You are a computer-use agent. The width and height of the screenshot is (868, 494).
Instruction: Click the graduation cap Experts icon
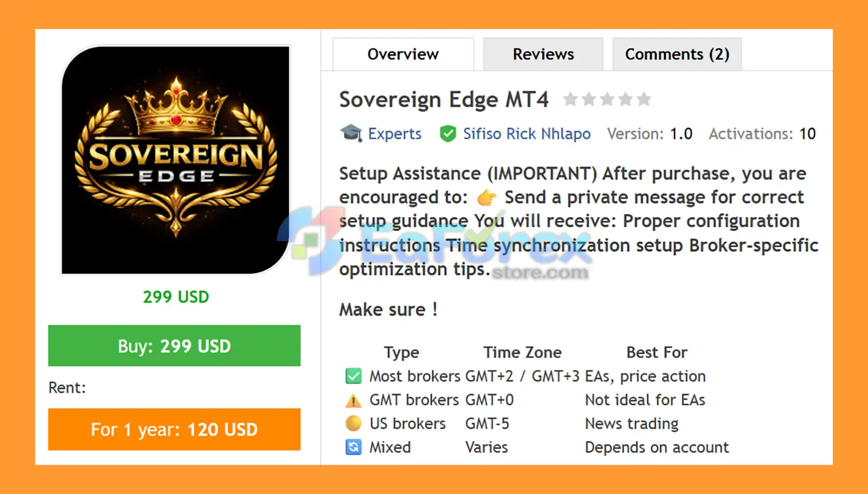pos(351,133)
